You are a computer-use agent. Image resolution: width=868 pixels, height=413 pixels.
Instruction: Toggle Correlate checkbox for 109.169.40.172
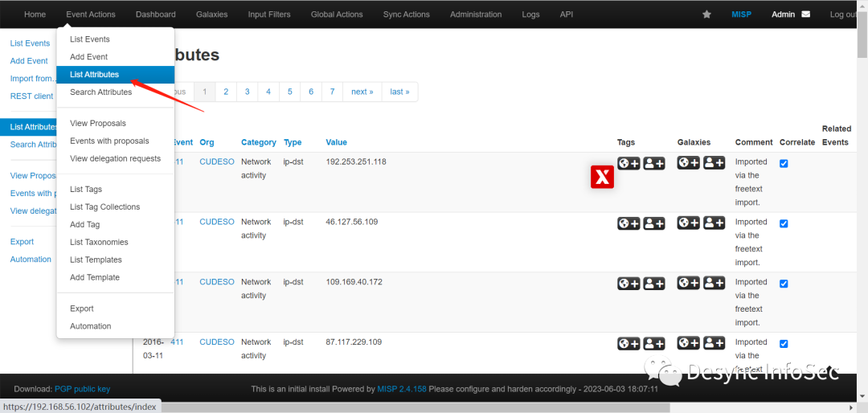[x=784, y=284]
